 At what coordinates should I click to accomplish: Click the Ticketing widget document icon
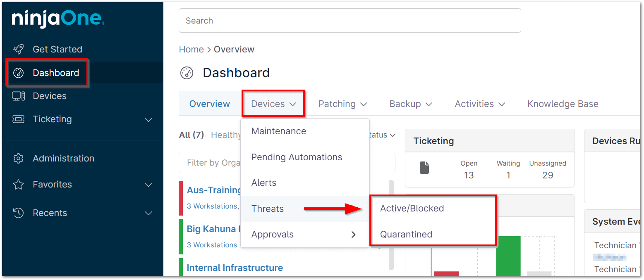(425, 168)
